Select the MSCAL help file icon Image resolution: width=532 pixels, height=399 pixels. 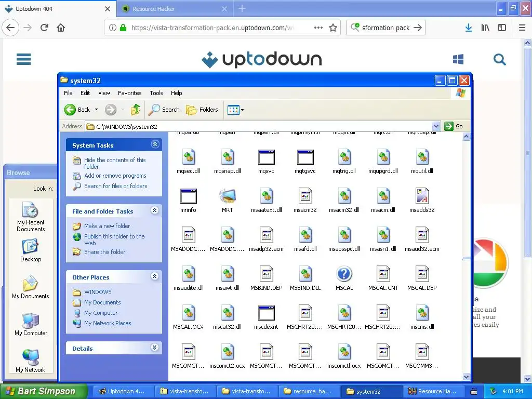pos(344,274)
